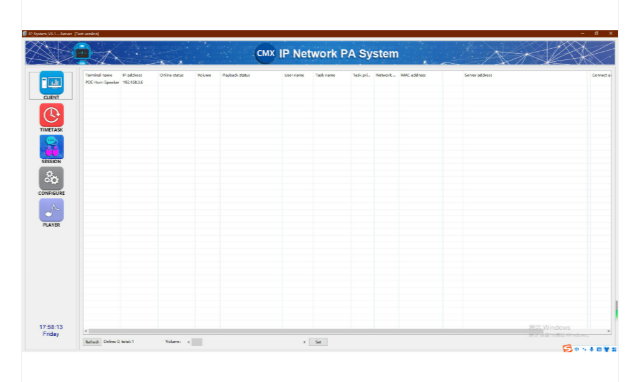Open the SESSION chat icon

click(51, 147)
